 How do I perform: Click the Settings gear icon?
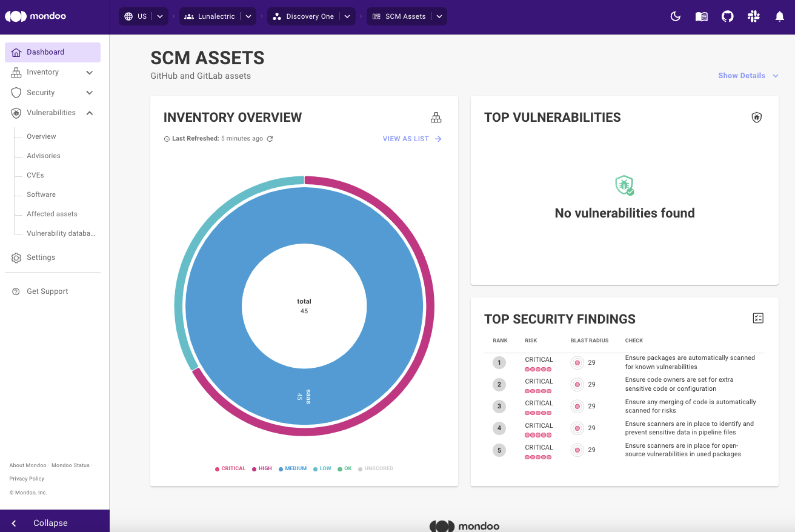pyautogui.click(x=16, y=258)
